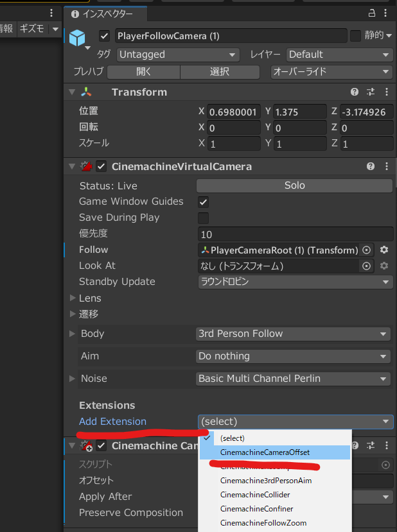Open the CinemachineVirtualCamera three-dot menu
The width and height of the screenshot is (397, 532).
pyautogui.click(x=387, y=166)
